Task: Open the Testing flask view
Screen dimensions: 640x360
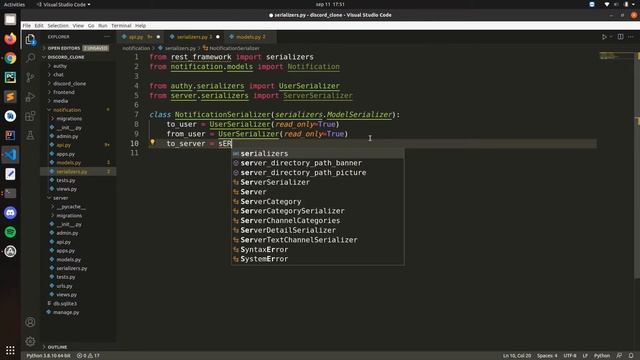Action: pyautogui.click(x=30, y=135)
